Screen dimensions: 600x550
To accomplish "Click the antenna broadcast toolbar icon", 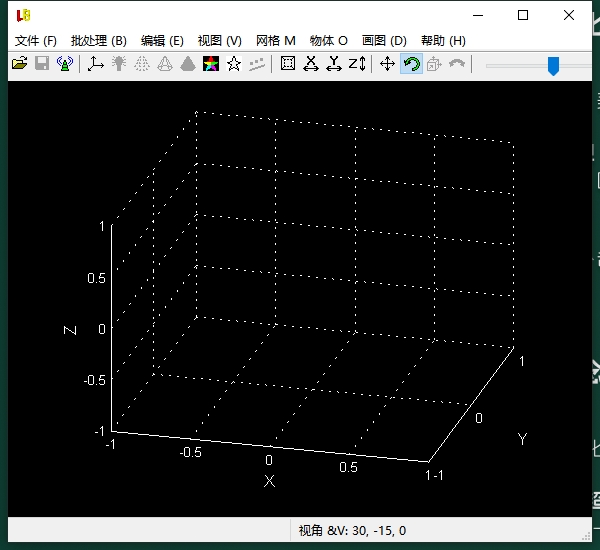I will point(65,64).
